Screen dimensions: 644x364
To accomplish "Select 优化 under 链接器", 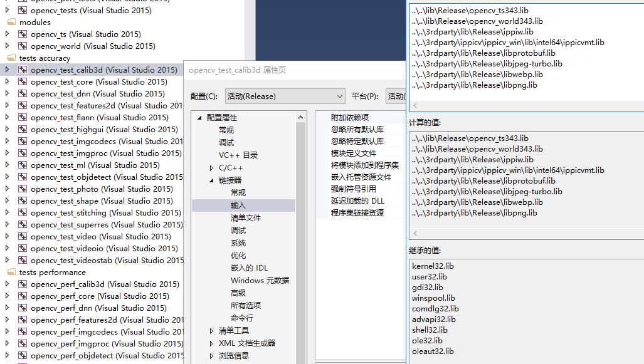I will tap(238, 255).
